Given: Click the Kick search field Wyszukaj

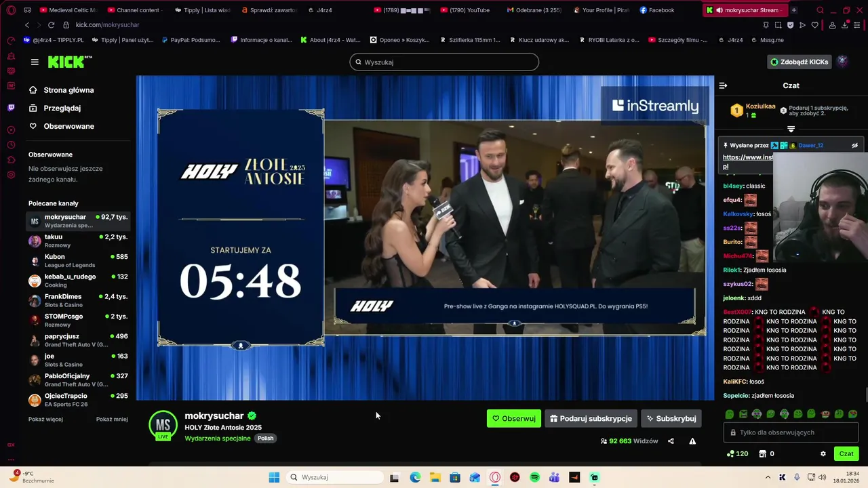Looking at the screenshot, I should [x=444, y=62].
